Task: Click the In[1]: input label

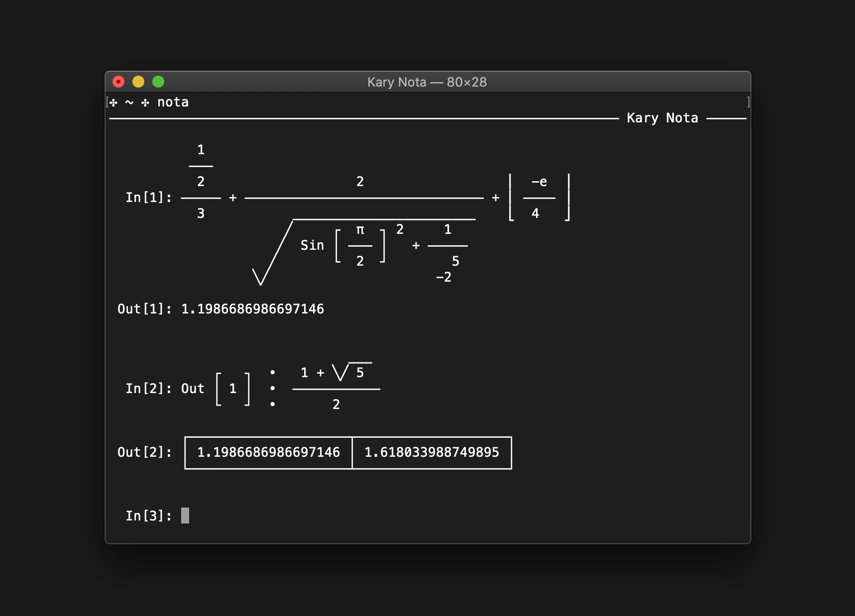Action: (x=148, y=198)
